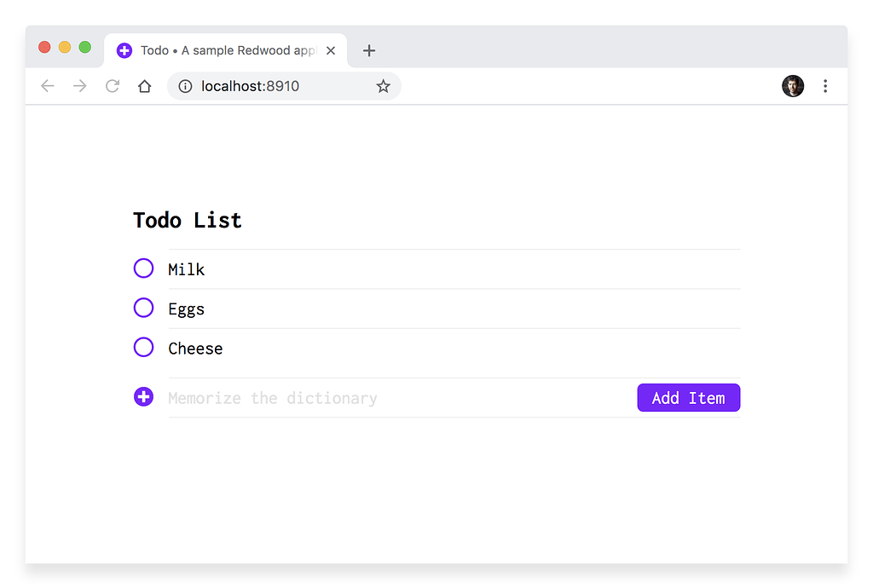Click the Cheese item text
Viewport: 873px width, 588px height.
pos(195,349)
